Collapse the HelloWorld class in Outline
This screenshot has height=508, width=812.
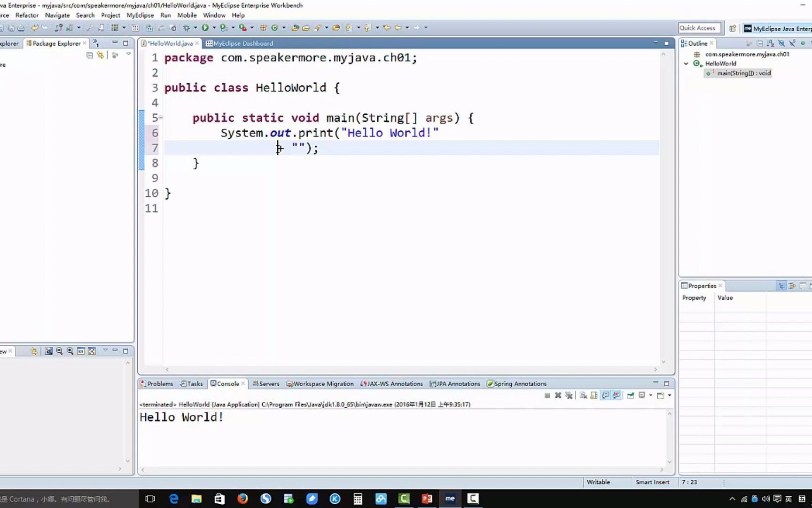[686, 63]
